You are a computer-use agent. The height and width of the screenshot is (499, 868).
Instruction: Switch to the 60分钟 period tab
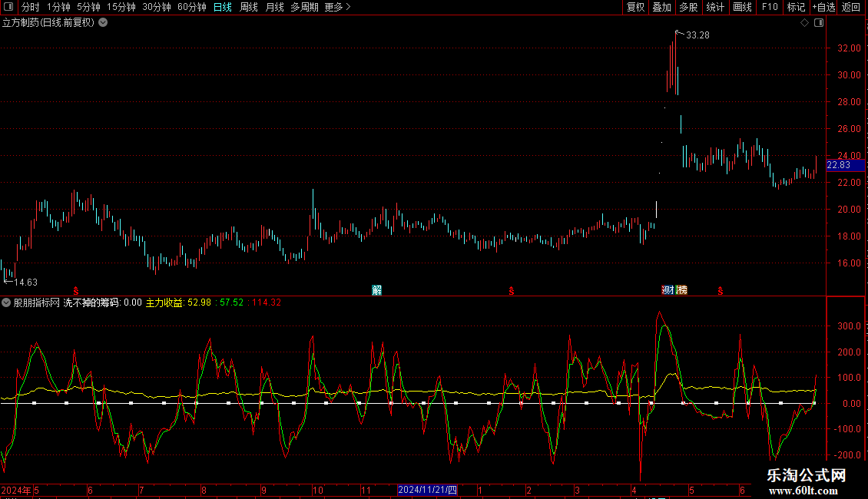point(191,7)
